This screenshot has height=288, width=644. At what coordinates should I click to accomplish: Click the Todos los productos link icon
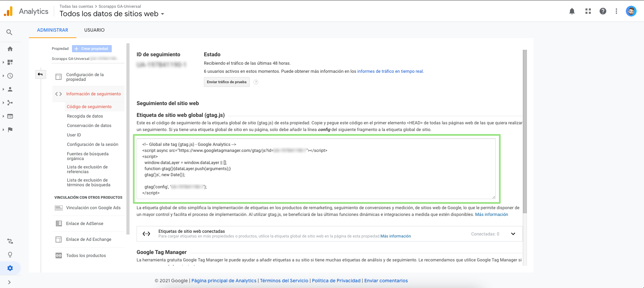pos(59,256)
